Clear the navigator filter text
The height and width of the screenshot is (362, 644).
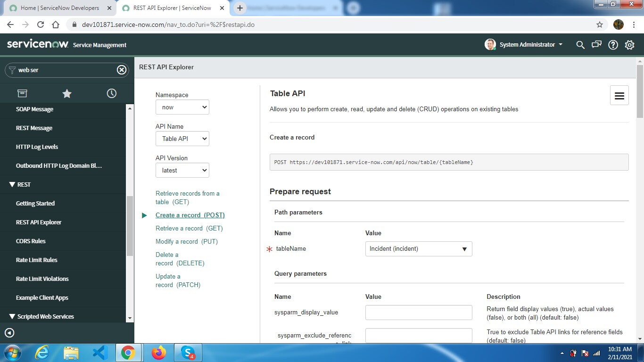(x=122, y=70)
